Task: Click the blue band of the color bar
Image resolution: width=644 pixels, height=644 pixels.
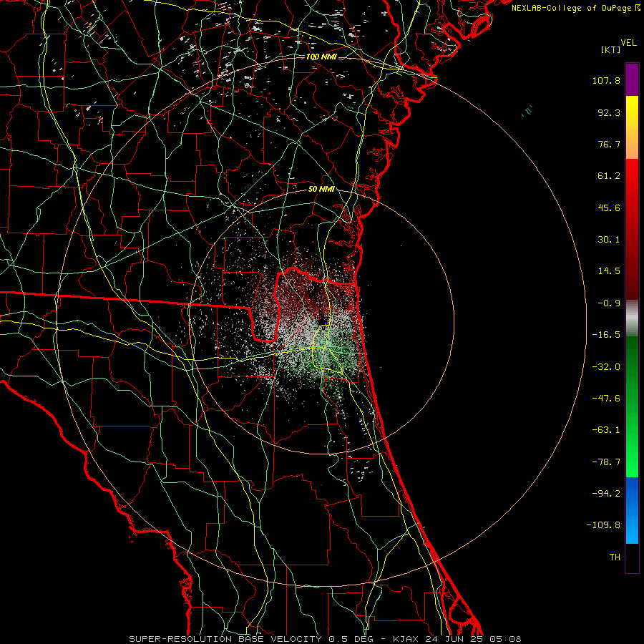Action: pyautogui.click(x=632, y=510)
